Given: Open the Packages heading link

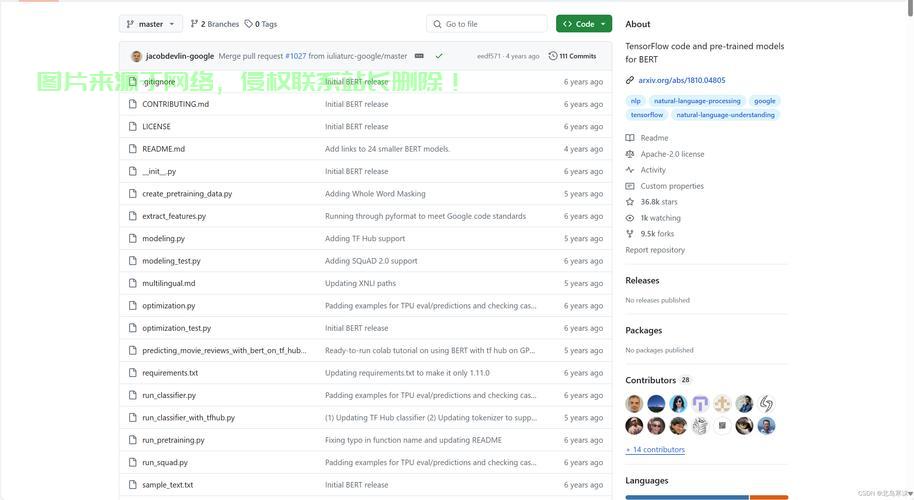Looking at the screenshot, I should (644, 330).
